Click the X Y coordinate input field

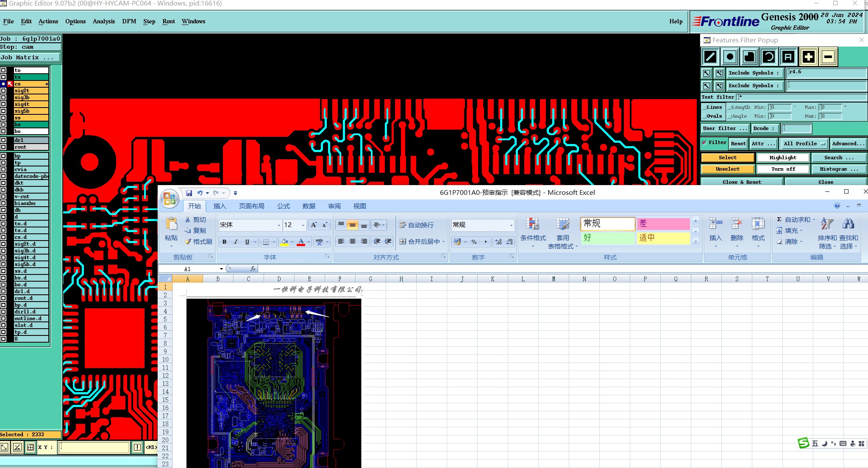[x=94, y=447]
